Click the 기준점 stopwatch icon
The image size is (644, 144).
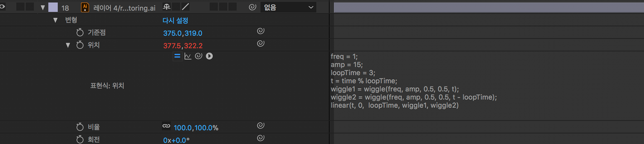point(80,32)
